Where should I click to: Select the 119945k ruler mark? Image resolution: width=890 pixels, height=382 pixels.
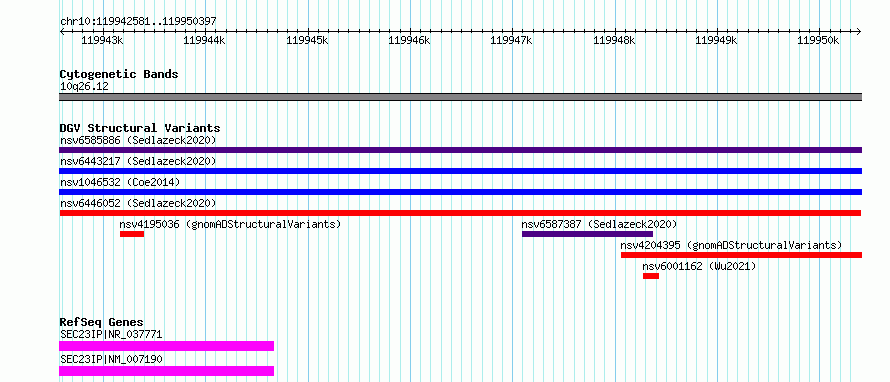pyautogui.click(x=307, y=40)
